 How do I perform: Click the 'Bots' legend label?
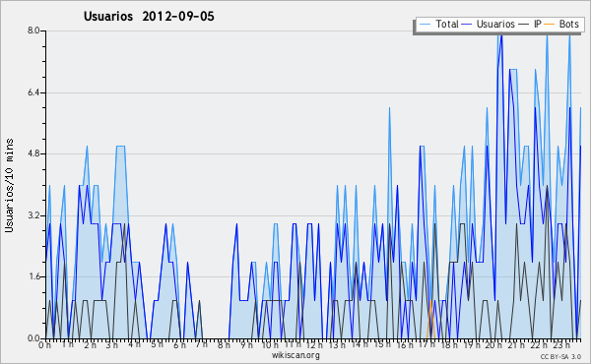pyautogui.click(x=568, y=24)
